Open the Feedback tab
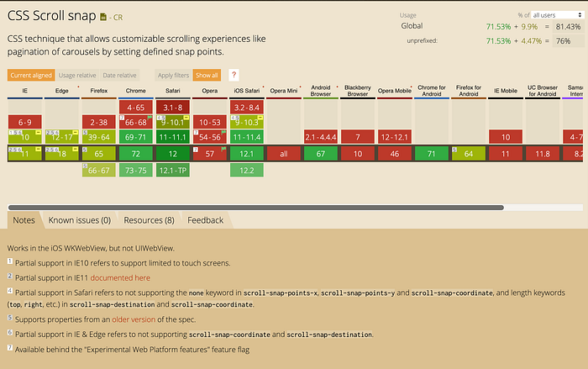The height and width of the screenshot is (369, 588). [x=206, y=220]
